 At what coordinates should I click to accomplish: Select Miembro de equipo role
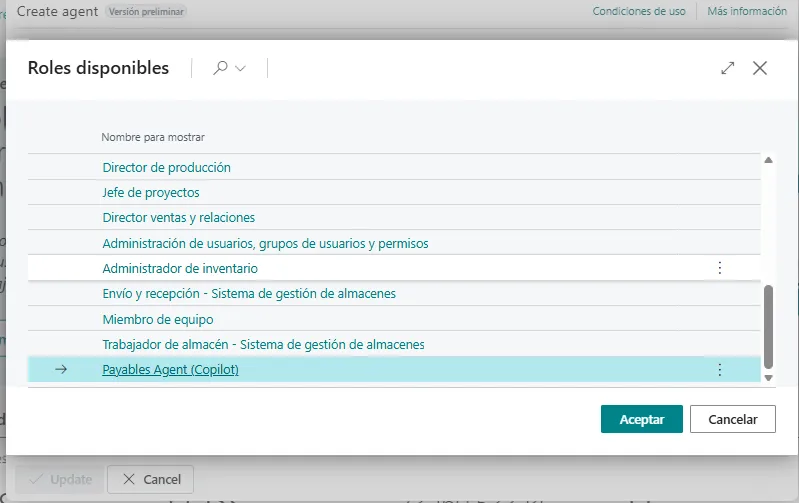[158, 319]
